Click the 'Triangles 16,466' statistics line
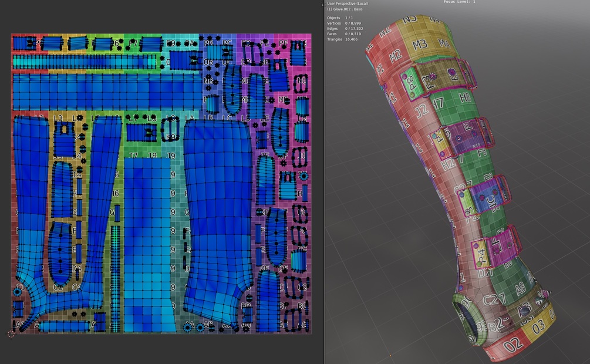 click(342, 39)
